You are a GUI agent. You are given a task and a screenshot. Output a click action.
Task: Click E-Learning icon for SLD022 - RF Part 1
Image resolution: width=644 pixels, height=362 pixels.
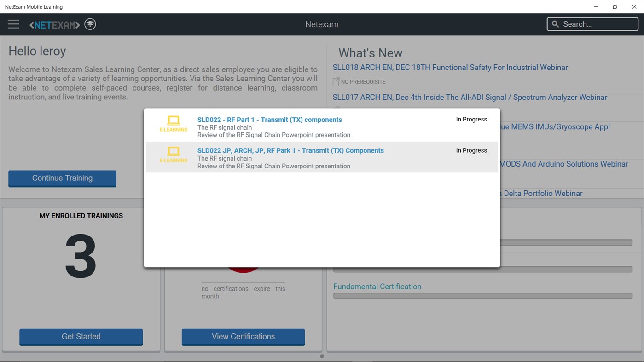coord(174,124)
